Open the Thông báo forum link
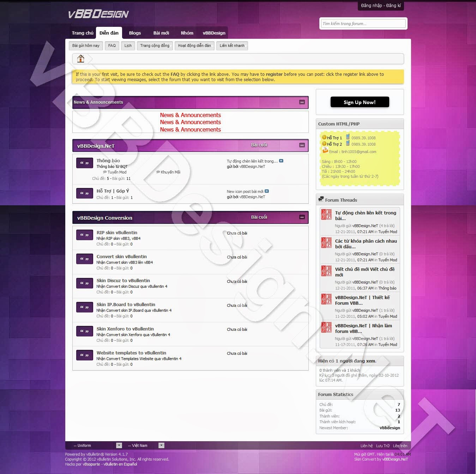This screenshot has width=476, height=474. click(108, 160)
